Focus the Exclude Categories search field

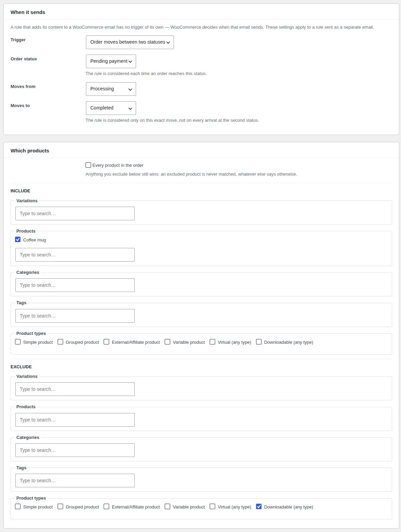75,450
